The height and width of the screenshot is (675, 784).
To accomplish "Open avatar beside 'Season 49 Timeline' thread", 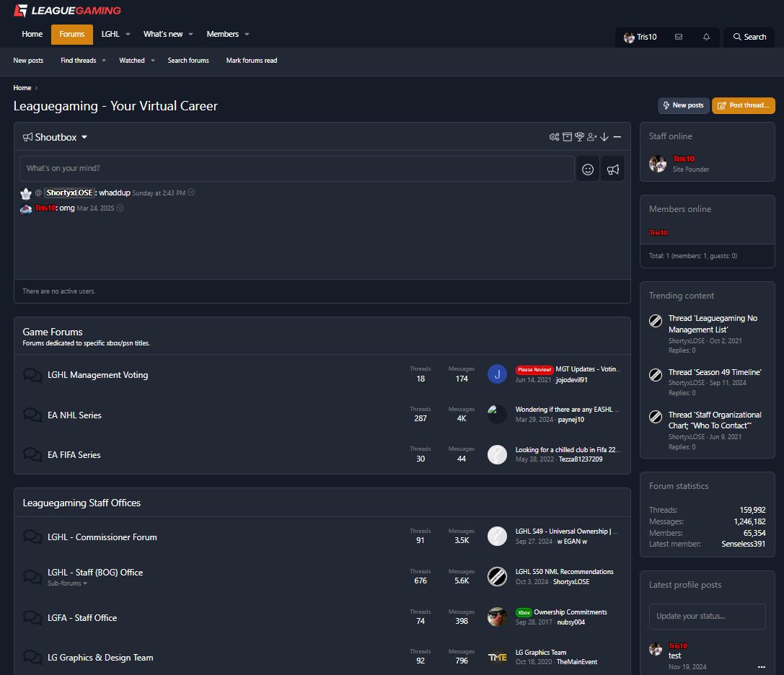I will click(x=656, y=374).
